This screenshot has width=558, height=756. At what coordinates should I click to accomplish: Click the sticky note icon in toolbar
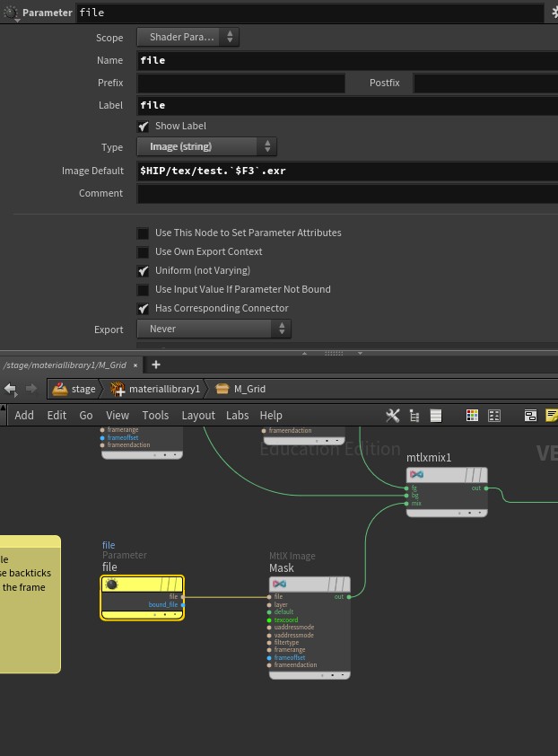click(x=552, y=415)
